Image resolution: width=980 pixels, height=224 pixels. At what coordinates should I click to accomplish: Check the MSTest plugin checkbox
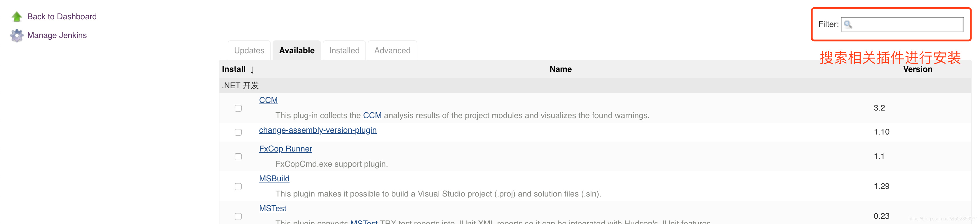(x=238, y=216)
